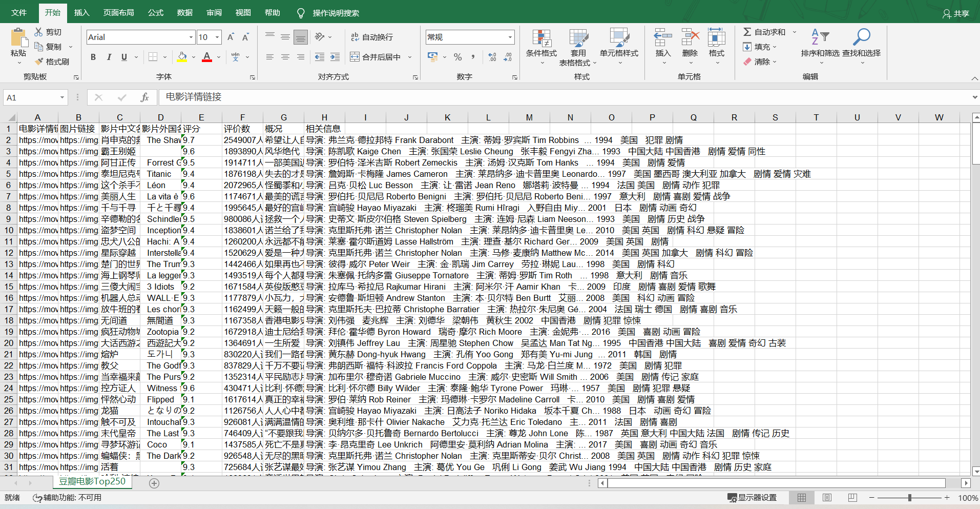The image size is (980, 509).
Task: Click the Find and Select magnifier icon
Action: tap(861, 37)
